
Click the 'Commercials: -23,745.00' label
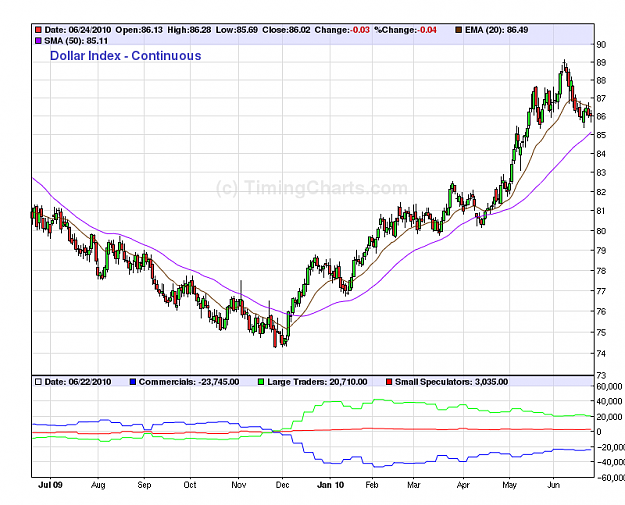[189, 382]
